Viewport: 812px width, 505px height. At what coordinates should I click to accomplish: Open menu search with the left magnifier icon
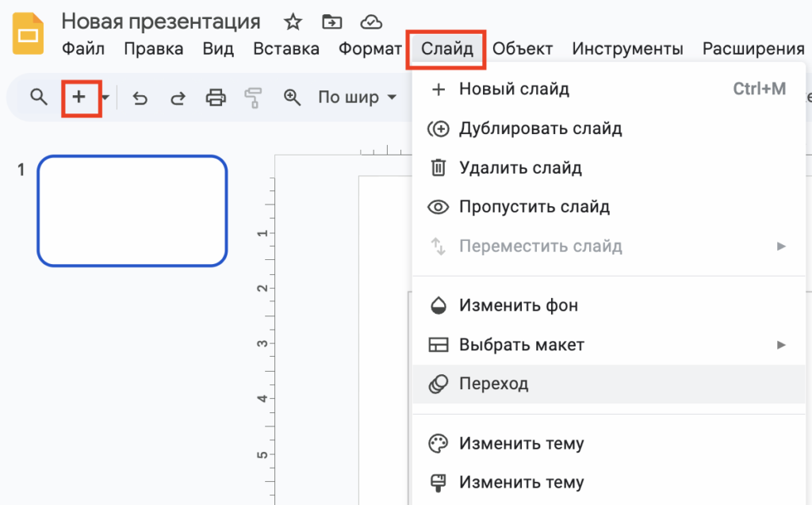[x=37, y=97]
